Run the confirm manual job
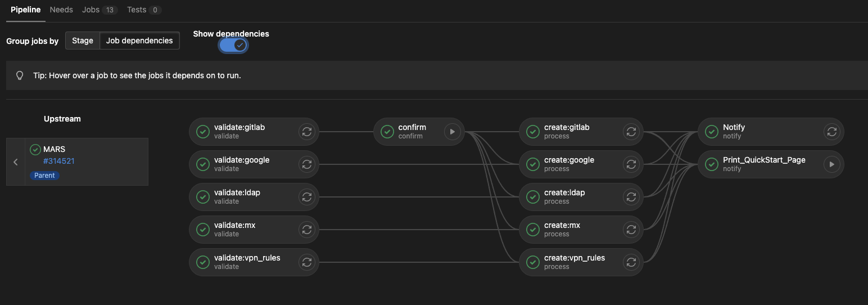The height and width of the screenshot is (305, 868). click(452, 132)
